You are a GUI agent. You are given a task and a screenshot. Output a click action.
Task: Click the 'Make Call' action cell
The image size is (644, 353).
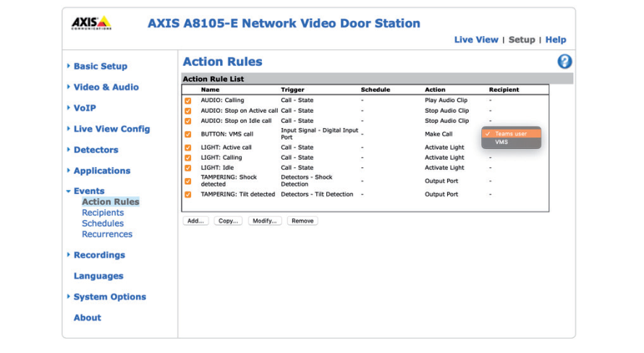click(x=438, y=135)
